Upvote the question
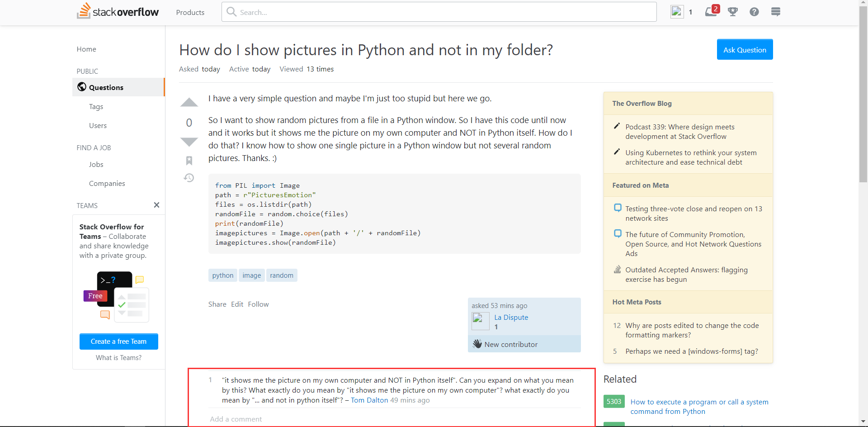The height and width of the screenshot is (427, 868). coord(189,103)
